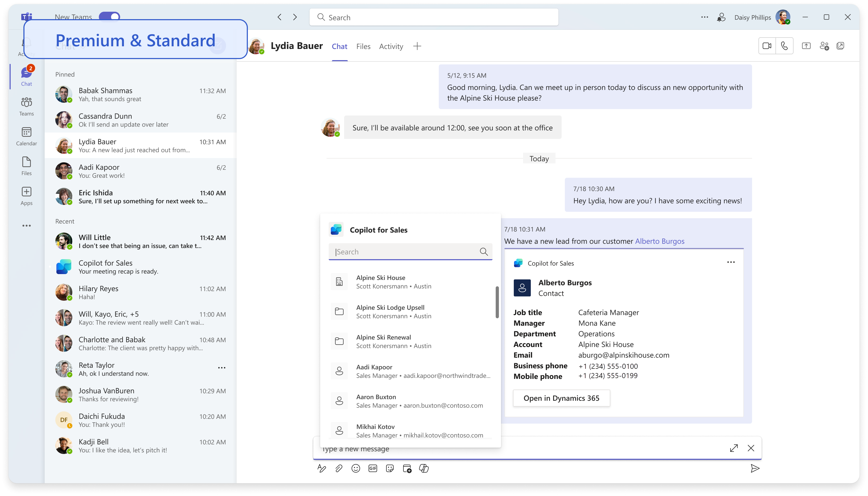Open more options for the Reta Taylor chat

click(222, 367)
